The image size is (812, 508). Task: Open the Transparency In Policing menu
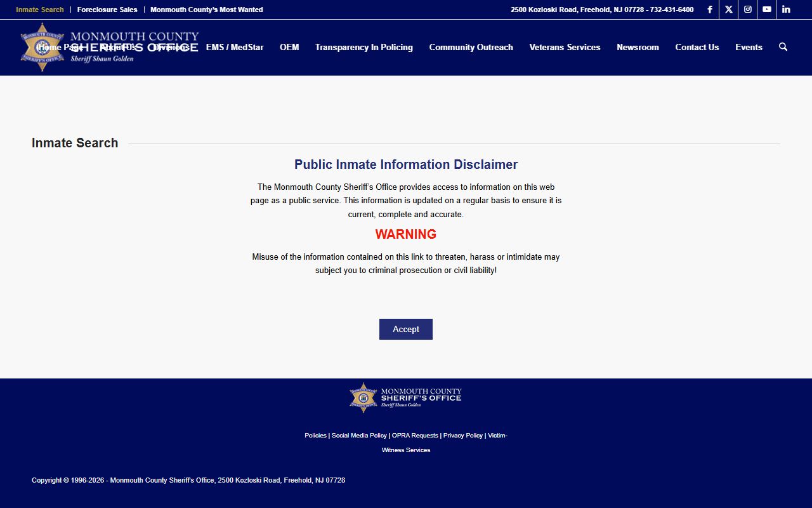pyautogui.click(x=364, y=47)
